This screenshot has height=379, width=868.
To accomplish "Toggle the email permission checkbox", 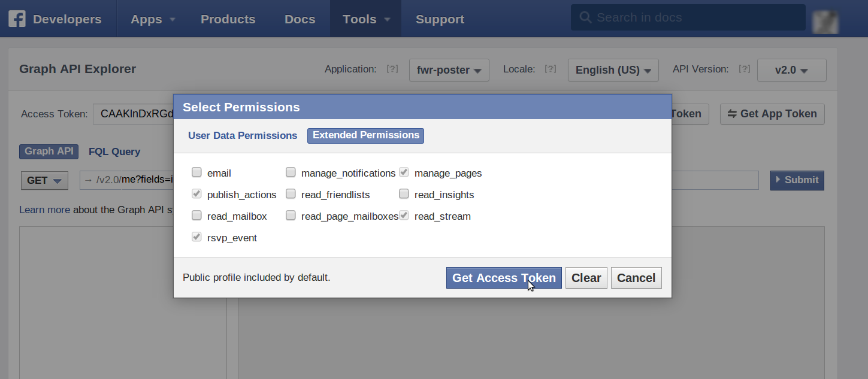I will (196, 172).
